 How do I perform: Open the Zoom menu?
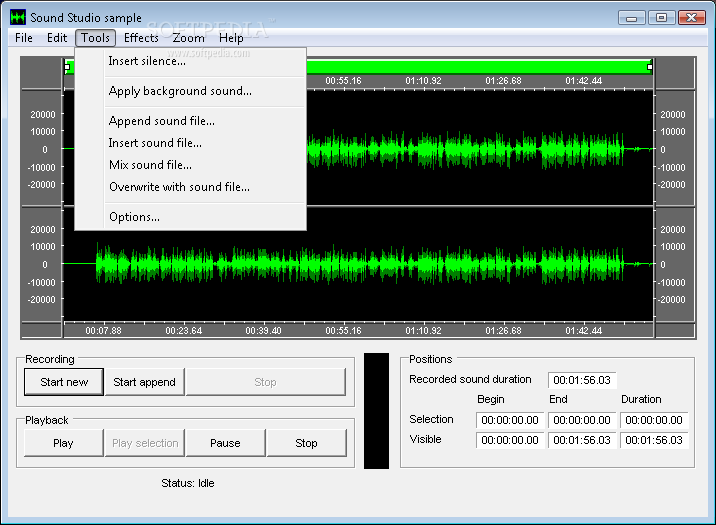tap(188, 38)
